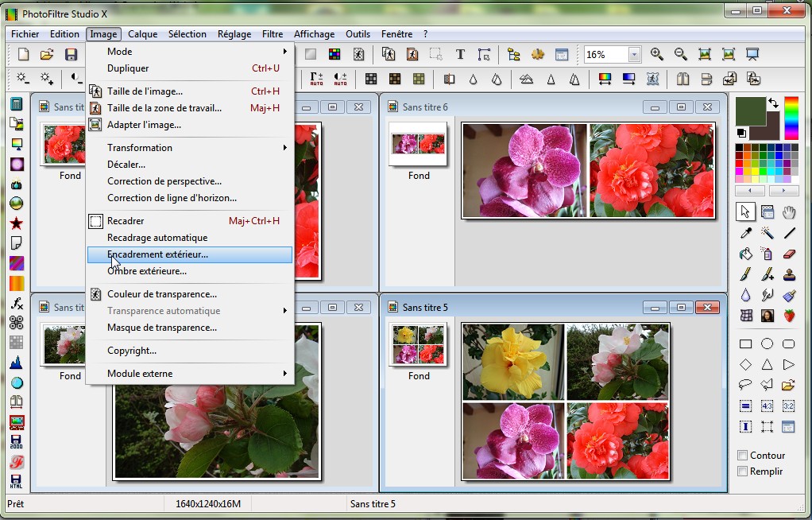Expand the Transformation submenu
Image resolution: width=812 pixels, height=520 pixels.
(190, 148)
